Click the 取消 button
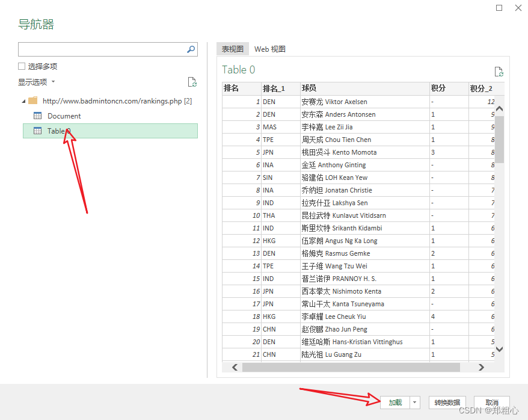The image size is (528, 420). click(492, 402)
